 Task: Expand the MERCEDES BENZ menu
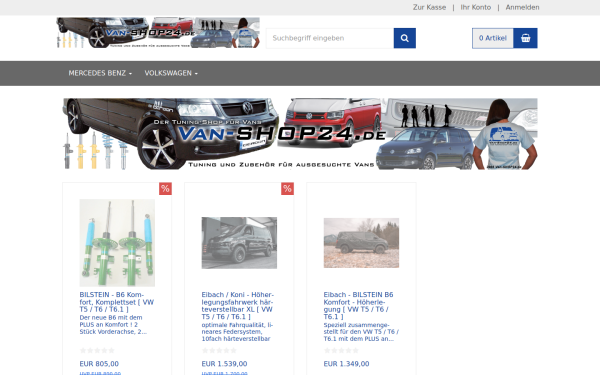[x=100, y=73]
